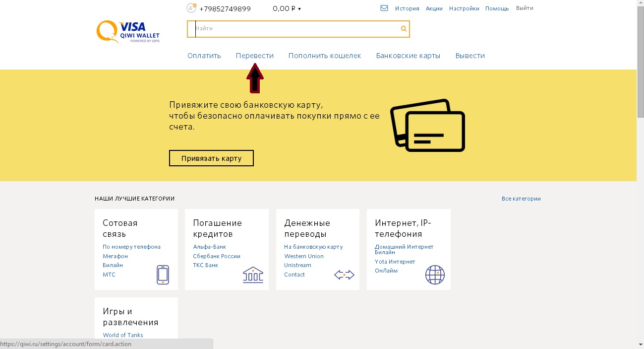The height and width of the screenshot is (349, 644).
Task: Select the Сбербанк России link
Action: pyautogui.click(x=217, y=256)
